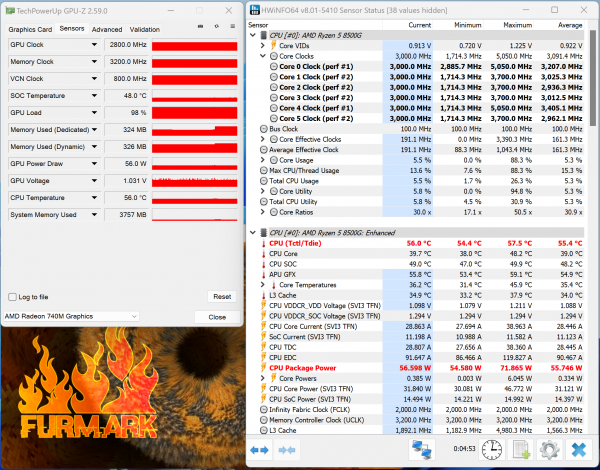Screen dimensions: 600x470
Task: Enable the Log to file checkbox
Action: 12,297
